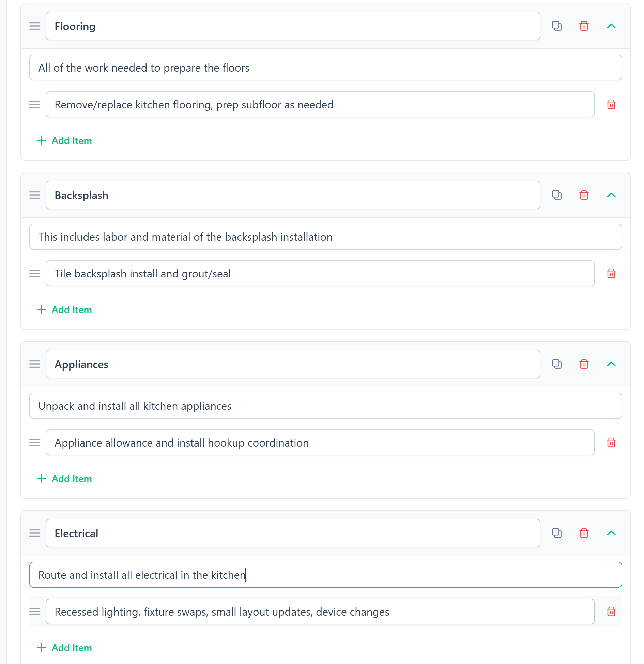Collapse the Electrical section
Image resolution: width=644 pixels, height=664 pixels.
pyautogui.click(x=611, y=533)
